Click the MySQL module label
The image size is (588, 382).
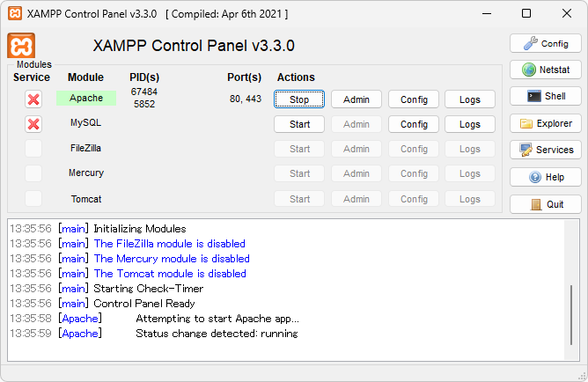click(x=86, y=122)
